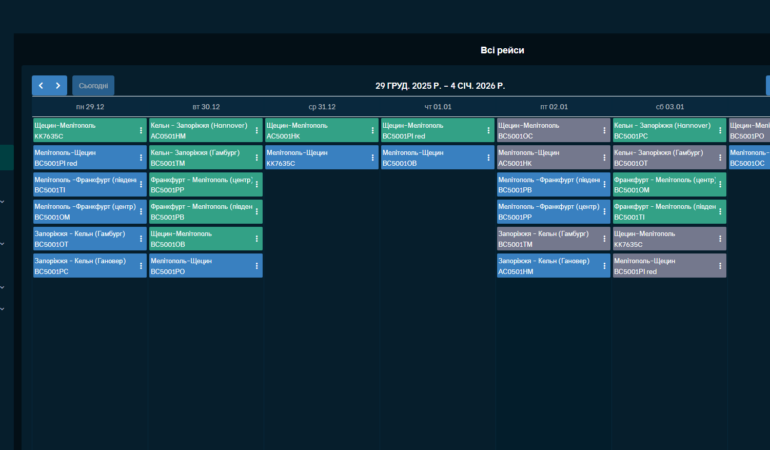Open three-dot menu on Saturday's BC5001PC trip
770x450 pixels.
coord(719,130)
